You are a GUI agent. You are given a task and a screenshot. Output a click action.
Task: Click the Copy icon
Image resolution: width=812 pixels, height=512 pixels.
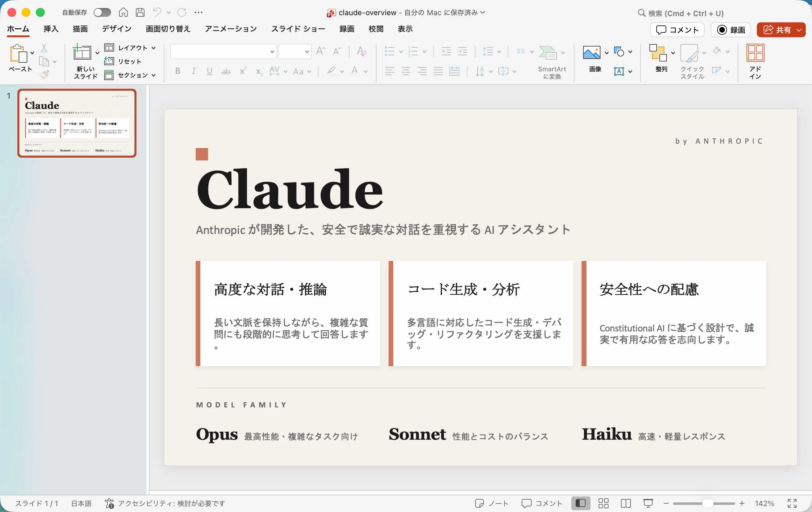[44, 61]
